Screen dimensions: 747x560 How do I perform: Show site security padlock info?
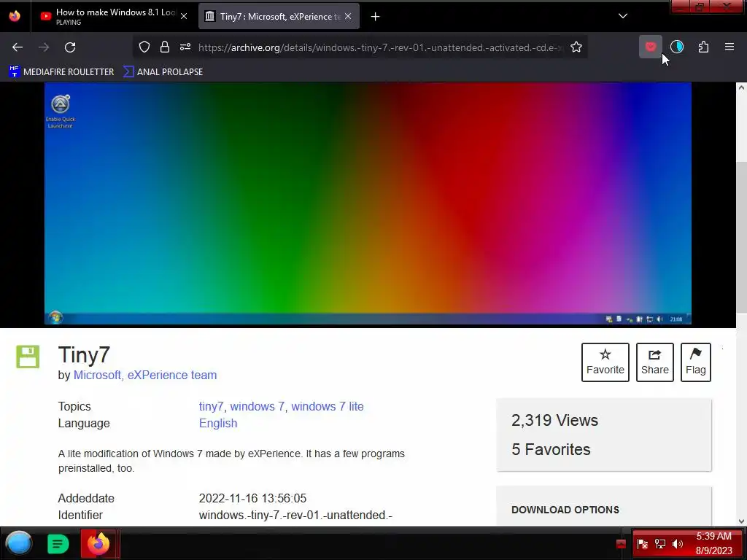(x=165, y=47)
